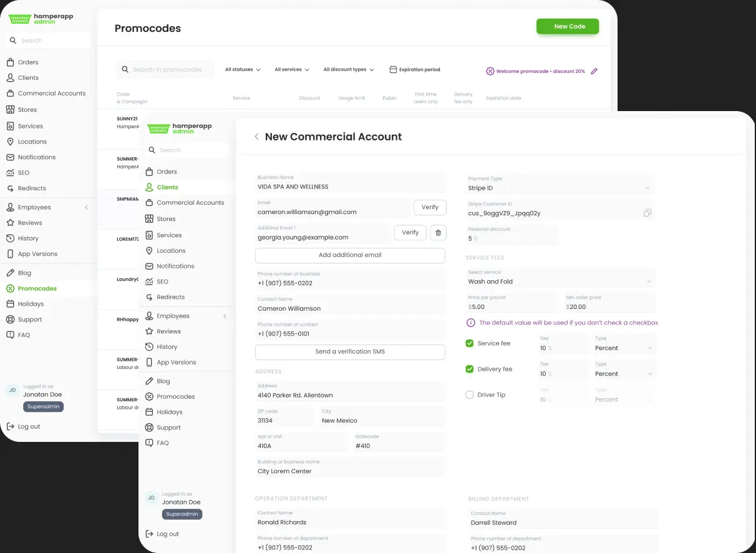
Task: Click FAQ icon in front window sidebar
Action: 149,443
